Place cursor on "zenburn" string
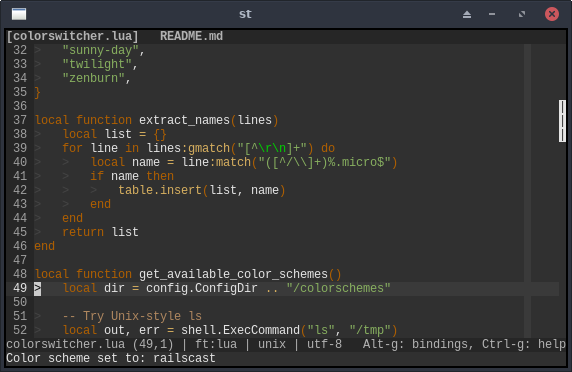The width and height of the screenshot is (572, 372). click(93, 78)
